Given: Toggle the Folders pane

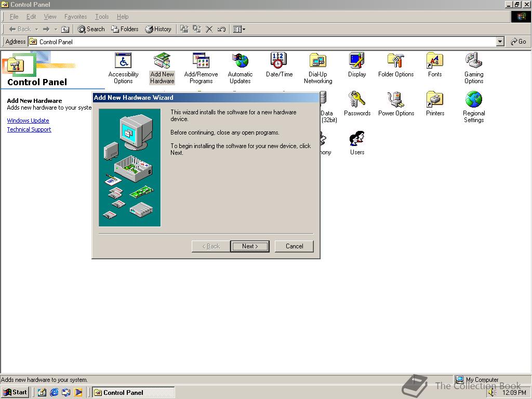Looking at the screenshot, I should pyautogui.click(x=125, y=29).
